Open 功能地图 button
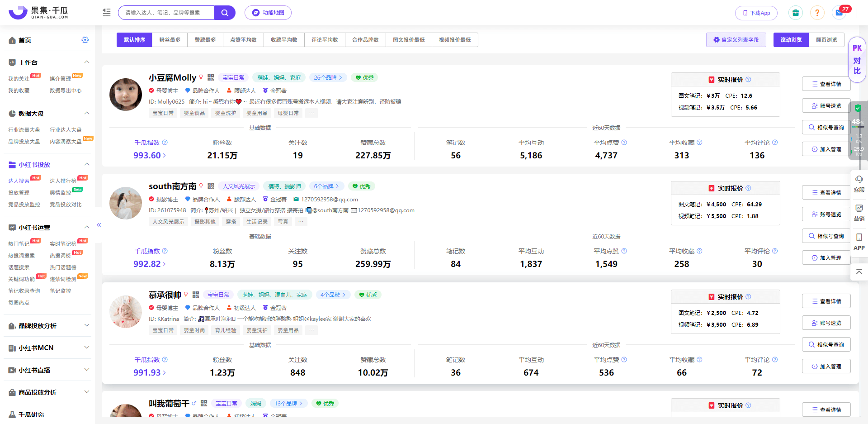Screen dimensions: 868x424 tap(268, 13)
